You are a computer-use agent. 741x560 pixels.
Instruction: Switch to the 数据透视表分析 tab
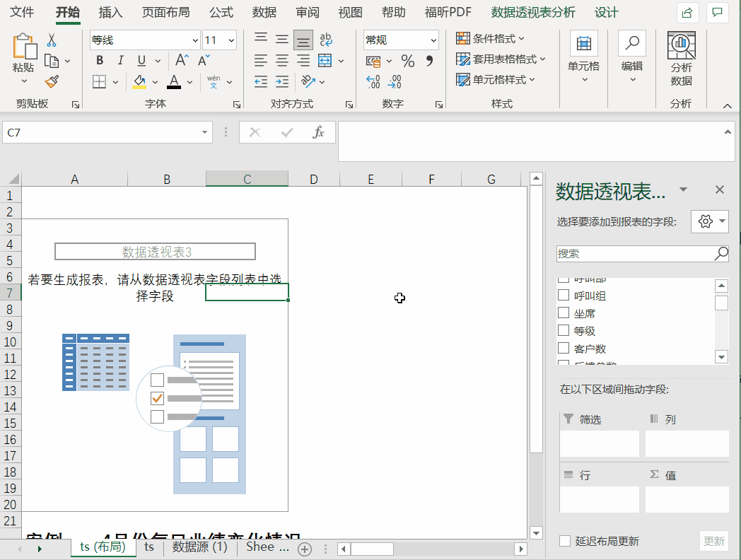coord(533,12)
